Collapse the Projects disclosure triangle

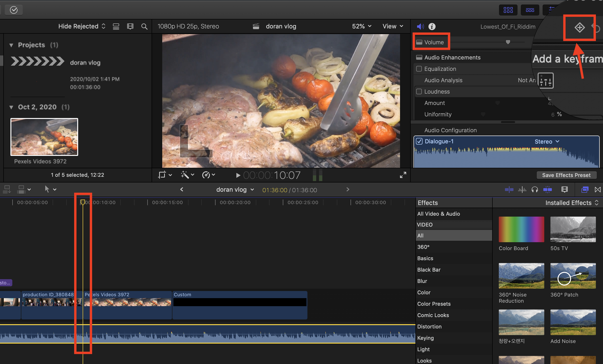point(11,45)
